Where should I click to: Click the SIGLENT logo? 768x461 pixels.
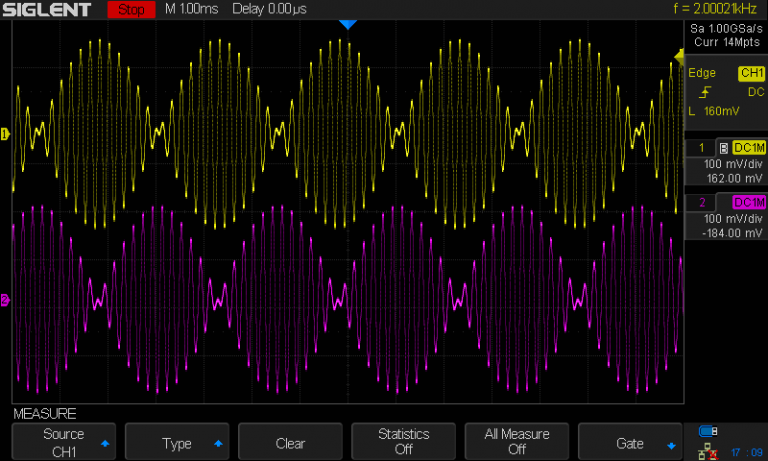47,10
